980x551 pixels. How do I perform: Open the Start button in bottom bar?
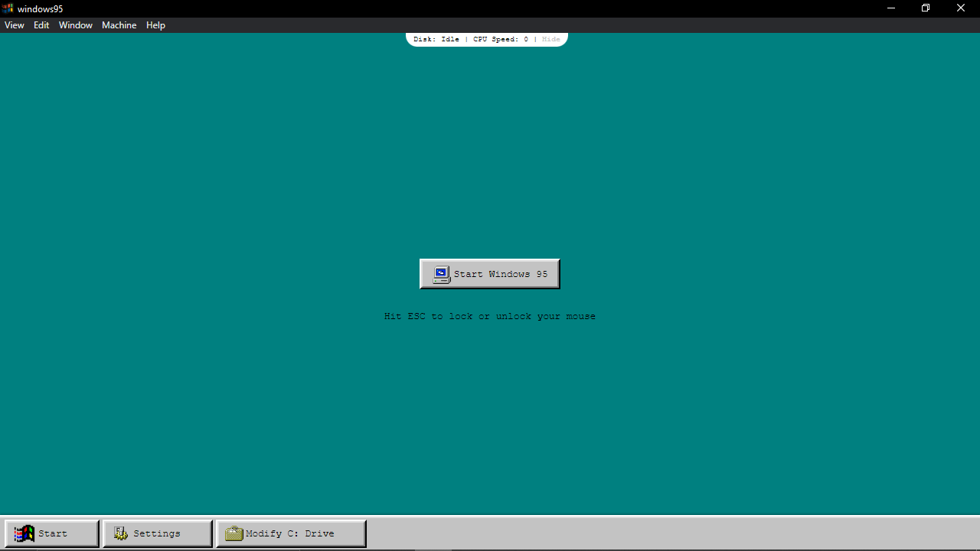coord(52,533)
